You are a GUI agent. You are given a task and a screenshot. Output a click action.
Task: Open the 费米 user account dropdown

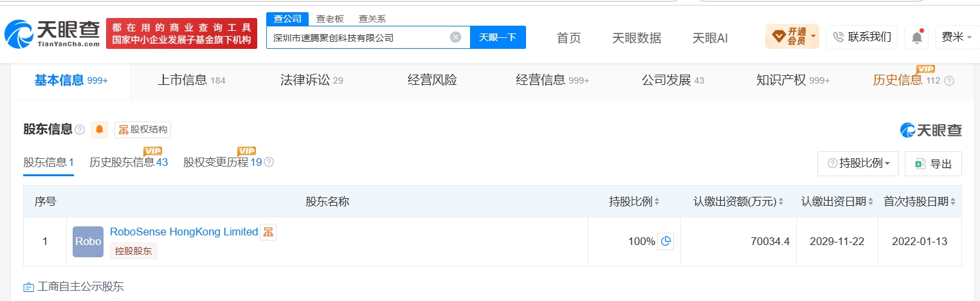coord(956,37)
